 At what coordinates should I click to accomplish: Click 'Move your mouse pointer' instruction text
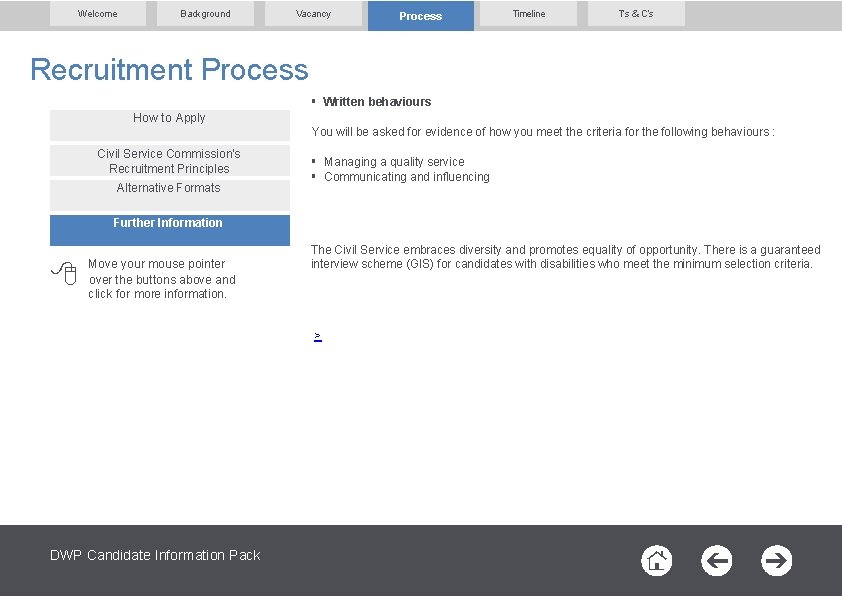(162, 279)
